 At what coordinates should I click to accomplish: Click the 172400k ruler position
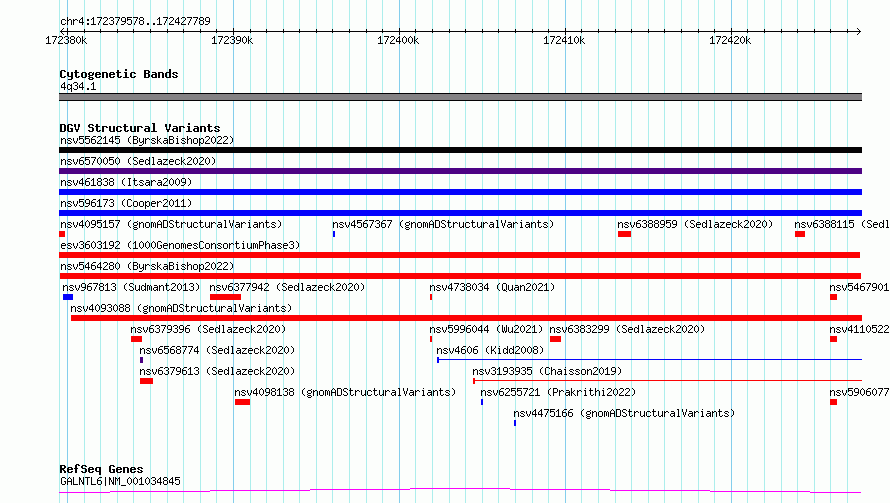(398, 40)
